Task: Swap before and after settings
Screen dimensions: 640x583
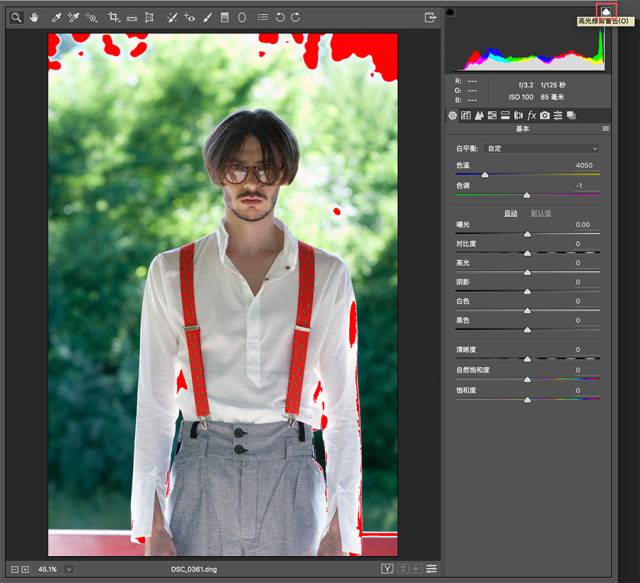Action: coord(402,568)
